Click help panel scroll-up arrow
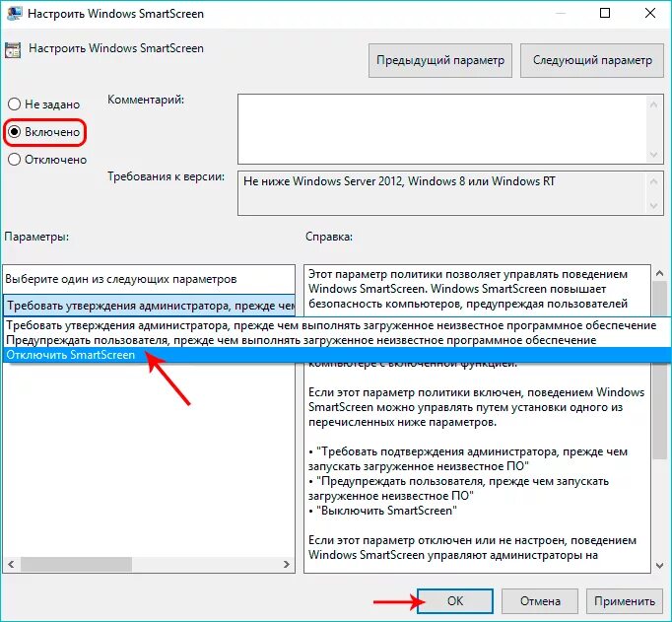Screen dimensions: 672x622 click(660, 273)
